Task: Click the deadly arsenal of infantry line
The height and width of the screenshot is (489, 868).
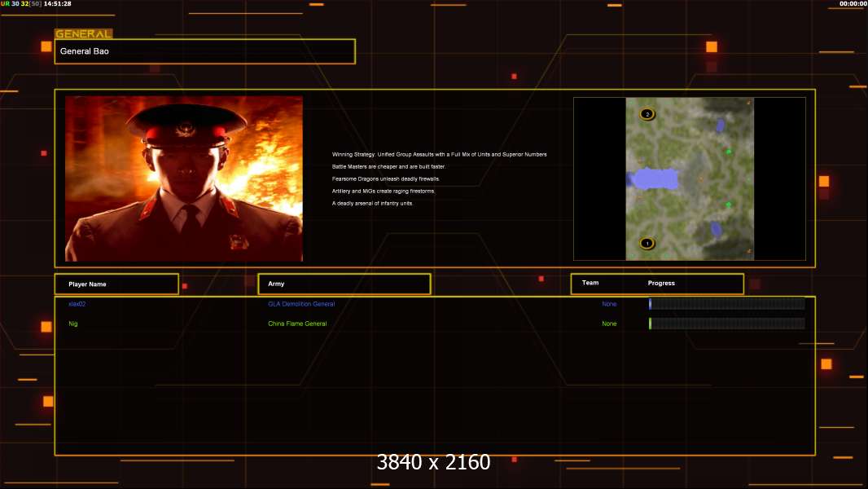Action: pos(373,203)
